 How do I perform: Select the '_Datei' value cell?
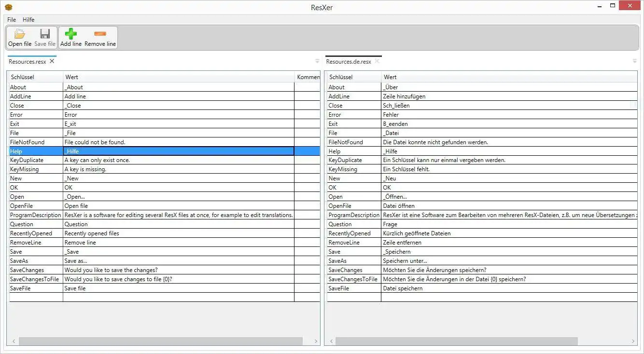pos(509,133)
